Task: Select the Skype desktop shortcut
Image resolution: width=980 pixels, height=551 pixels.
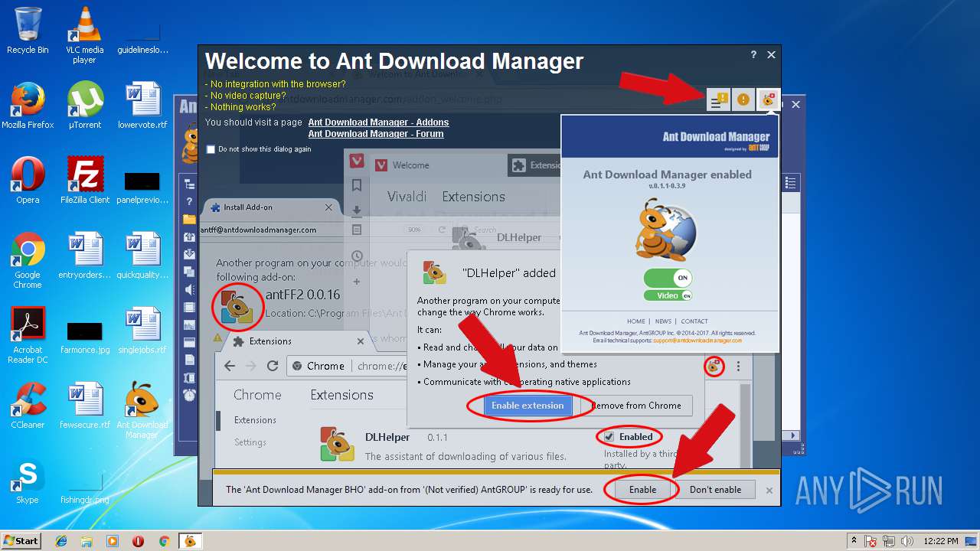Action: (x=28, y=480)
